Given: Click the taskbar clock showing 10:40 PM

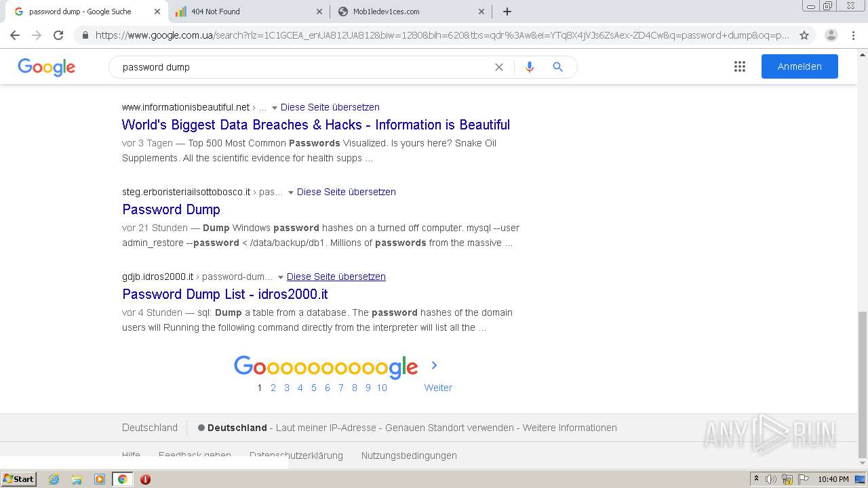Looking at the screenshot, I should (833, 479).
